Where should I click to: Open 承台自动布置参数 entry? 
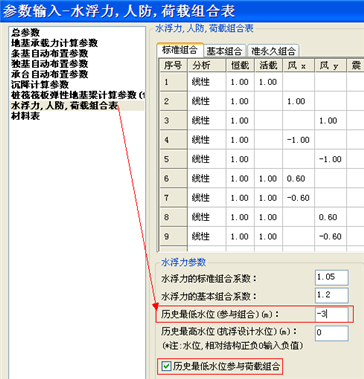pyautogui.click(x=49, y=74)
